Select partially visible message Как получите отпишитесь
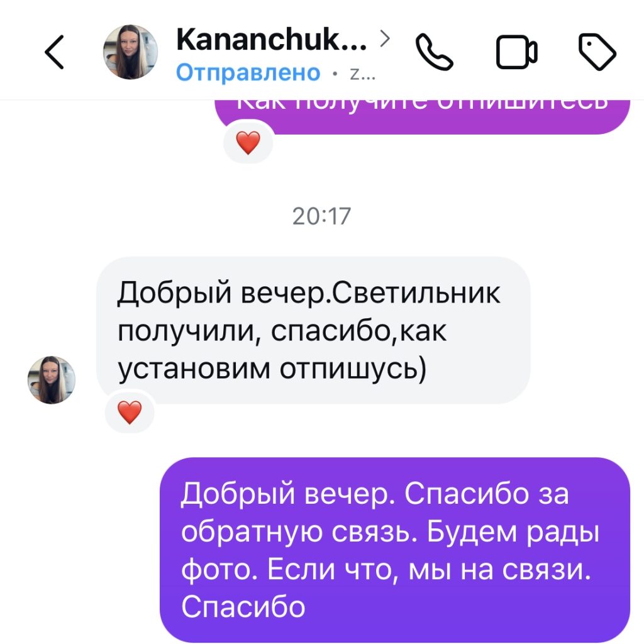Viewport: 644px width, 644px height. [422, 116]
